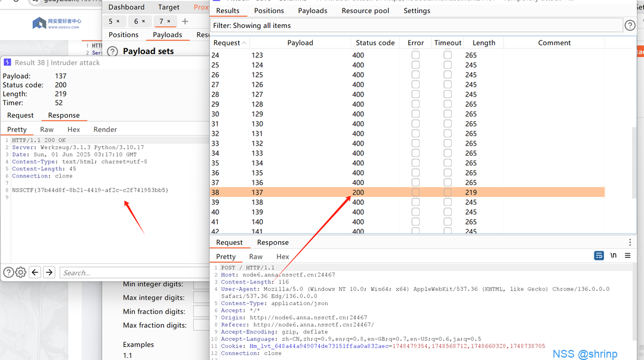Open Resource pool tab in attack window
Screen dimensions: 644x360
pos(365,11)
